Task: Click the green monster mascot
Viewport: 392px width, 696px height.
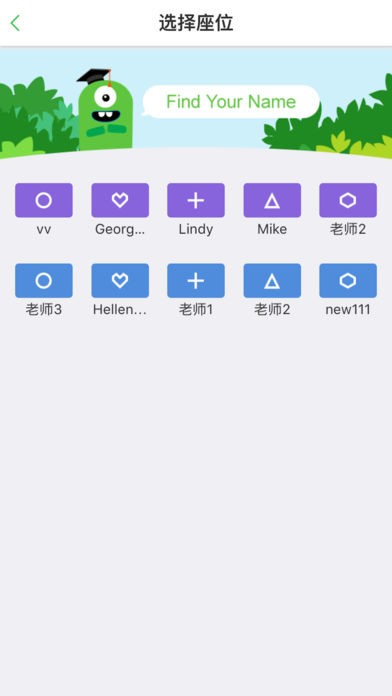Action: 105,110
